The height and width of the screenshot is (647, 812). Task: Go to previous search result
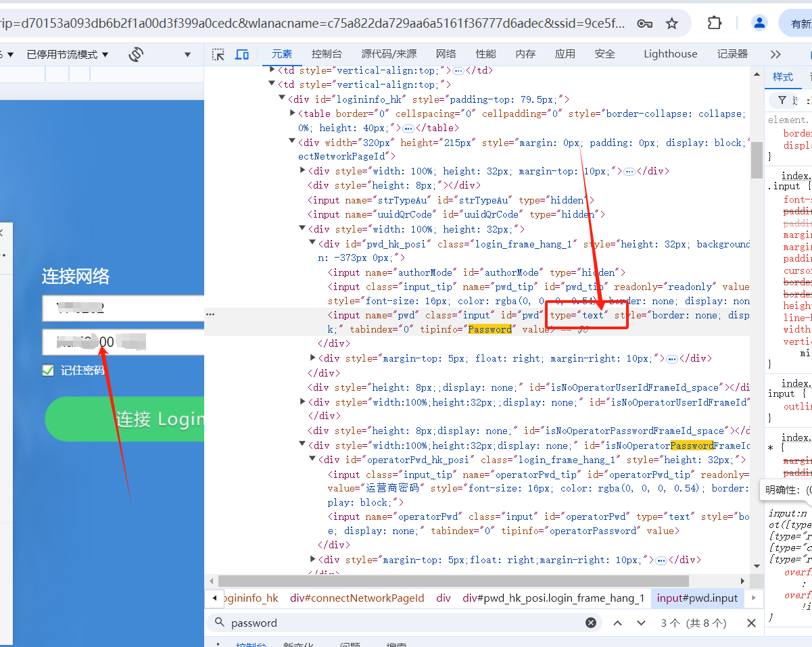[x=617, y=623]
